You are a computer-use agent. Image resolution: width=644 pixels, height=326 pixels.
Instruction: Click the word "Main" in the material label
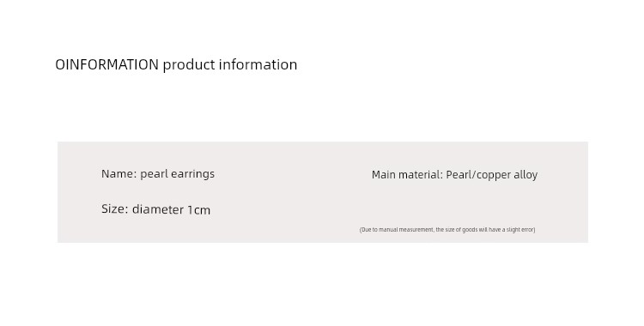pyautogui.click(x=384, y=175)
